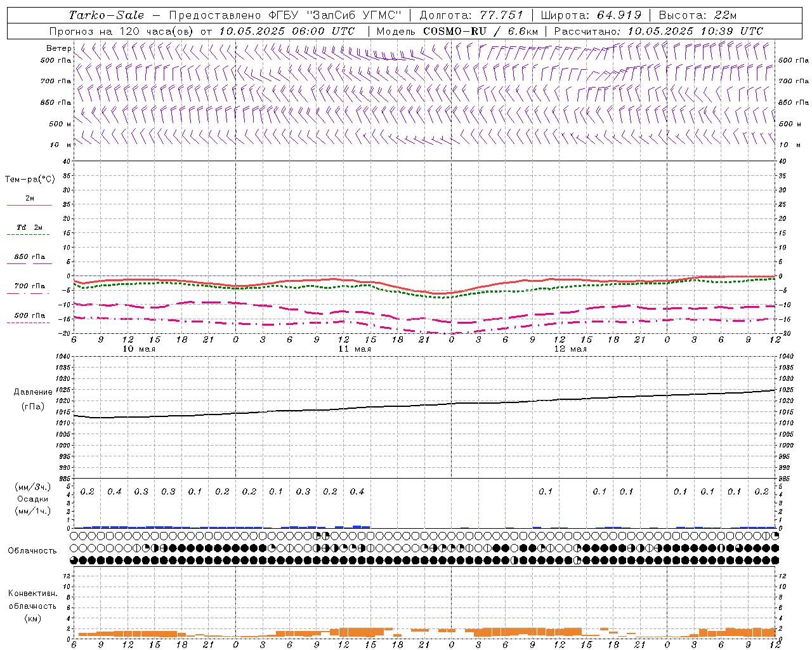Click the '2м' temperature legend entry
This screenshot has width=812, height=650.
[x=30, y=199]
